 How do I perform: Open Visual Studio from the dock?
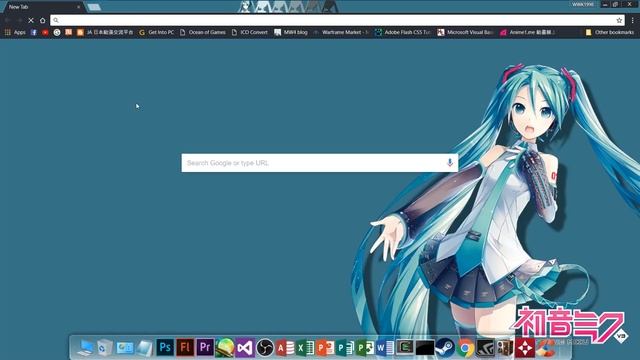[x=245, y=348]
